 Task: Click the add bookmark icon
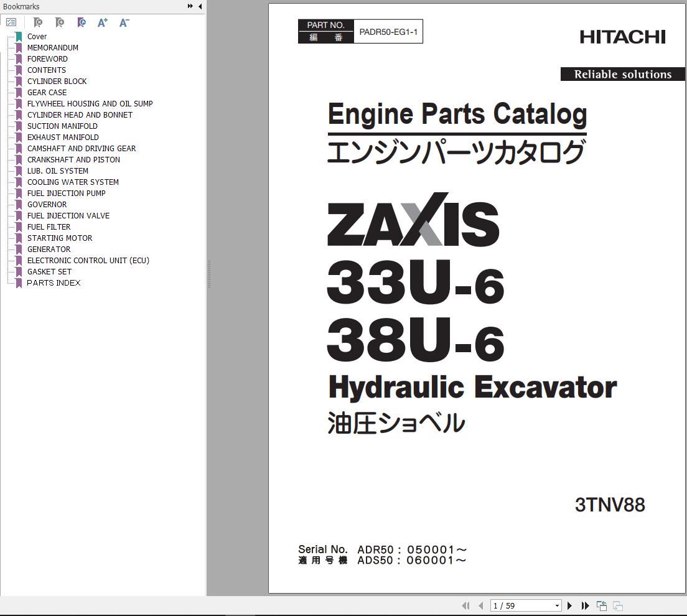point(59,22)
